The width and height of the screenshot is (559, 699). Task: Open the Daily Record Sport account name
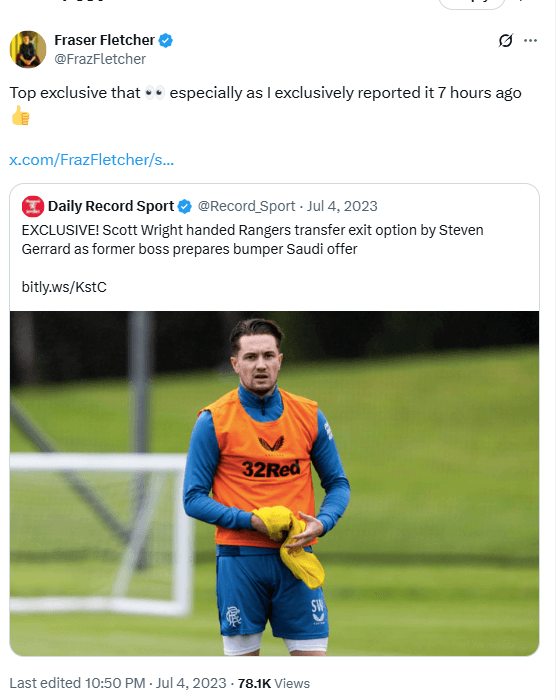[x=111, y=206]
